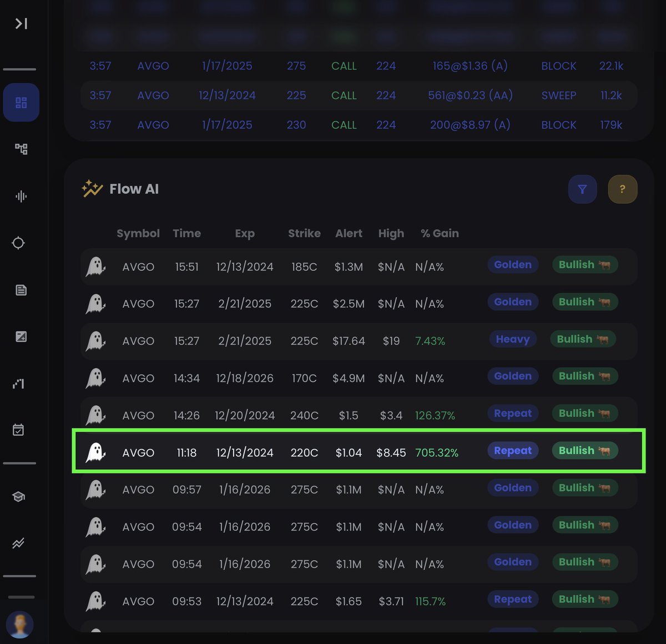
Task: Click the 200@$8.97 (A) flow detail
Action: (x=470, y=125)
